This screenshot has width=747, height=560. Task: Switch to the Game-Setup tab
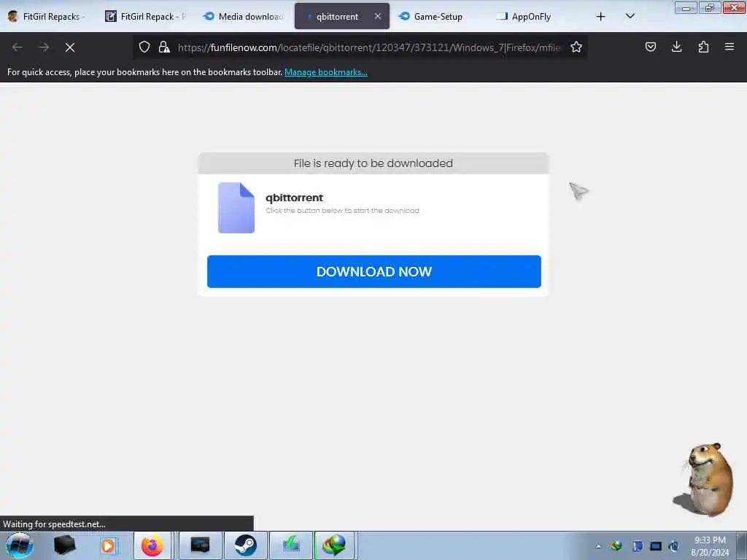coord(438,17)
